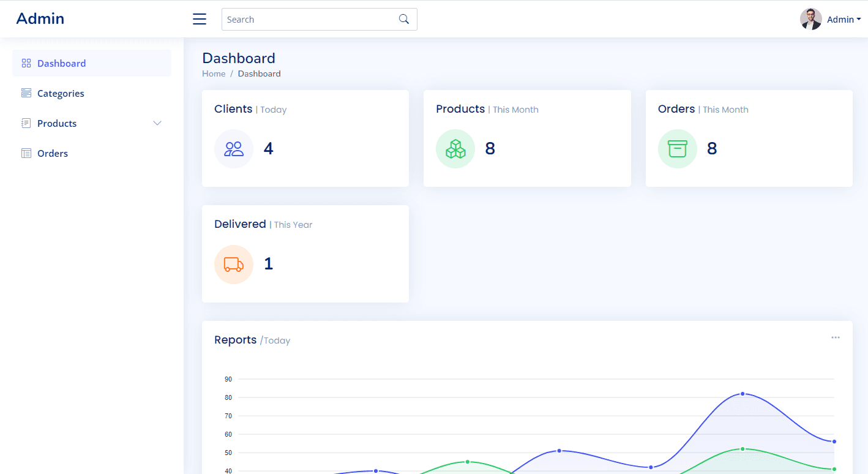
Task: Click the Home breadcrumb link
Action: 214,73
